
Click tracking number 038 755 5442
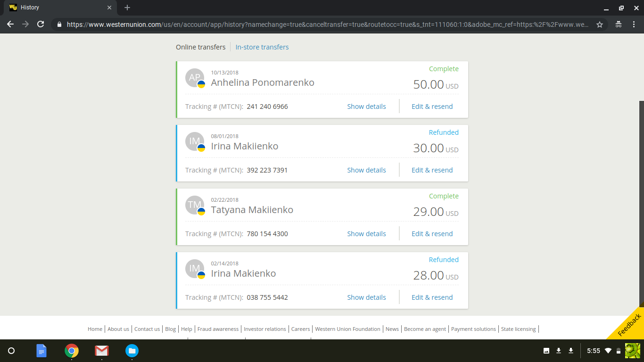tap(267, 297)
